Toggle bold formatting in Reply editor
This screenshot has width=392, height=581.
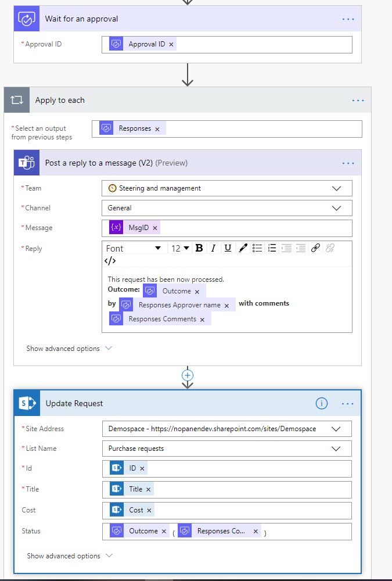(x=199, y=248)
